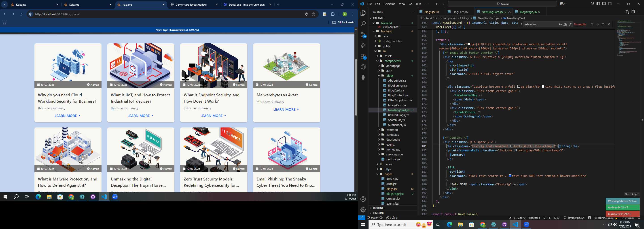Viewport: 644px width, 229px height.
Task: Reload the Chrome page
Action: coord(21,14)
